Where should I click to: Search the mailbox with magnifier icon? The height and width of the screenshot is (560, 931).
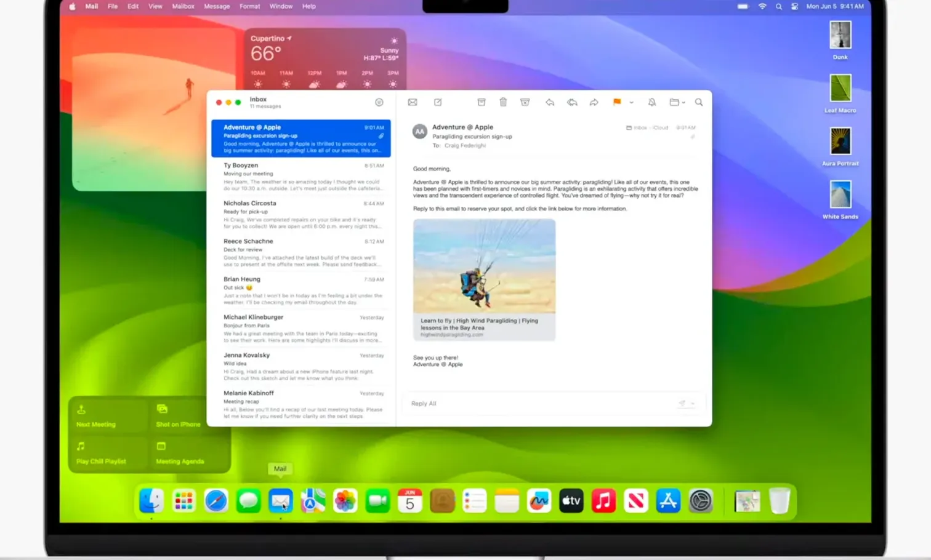coord(699,102)
